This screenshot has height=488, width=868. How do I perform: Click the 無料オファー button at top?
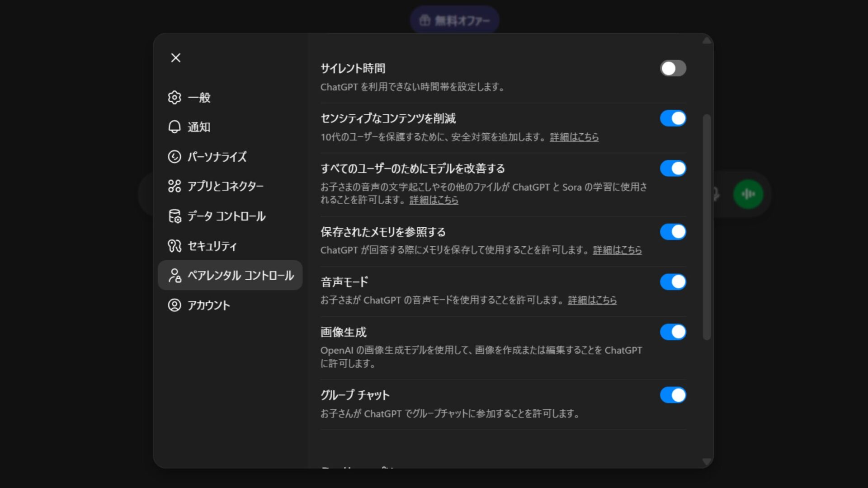pyautogui.click(x=454, y=19)
